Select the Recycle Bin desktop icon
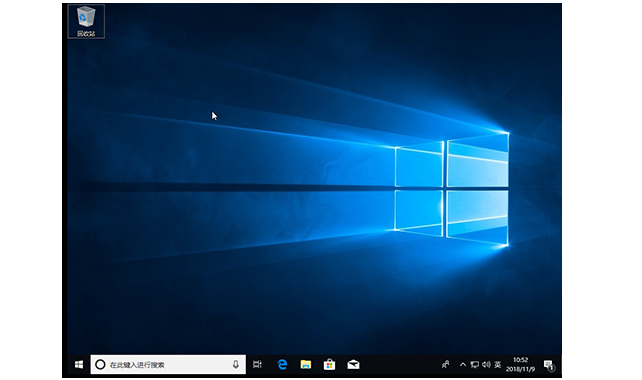This screenshot has width=642, height=380. point(86,21)
